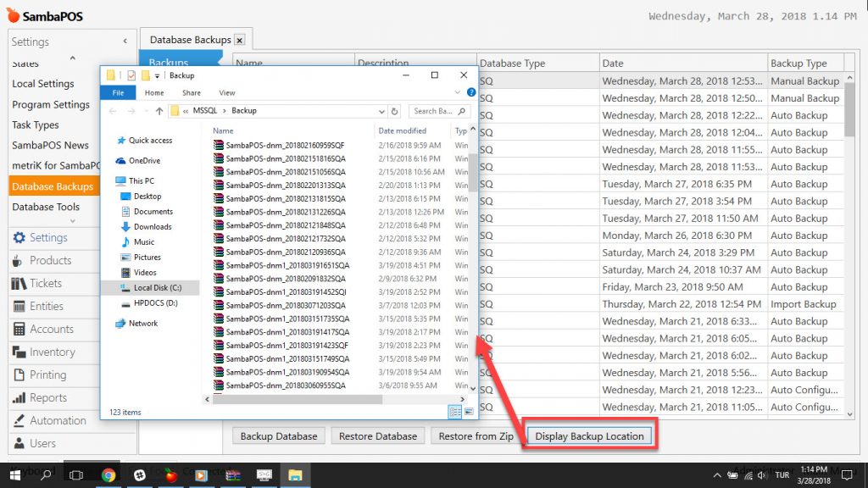Open the Home ribbon tab
The height and width of the screenshot is (488, 868).
tap(154, 92)
